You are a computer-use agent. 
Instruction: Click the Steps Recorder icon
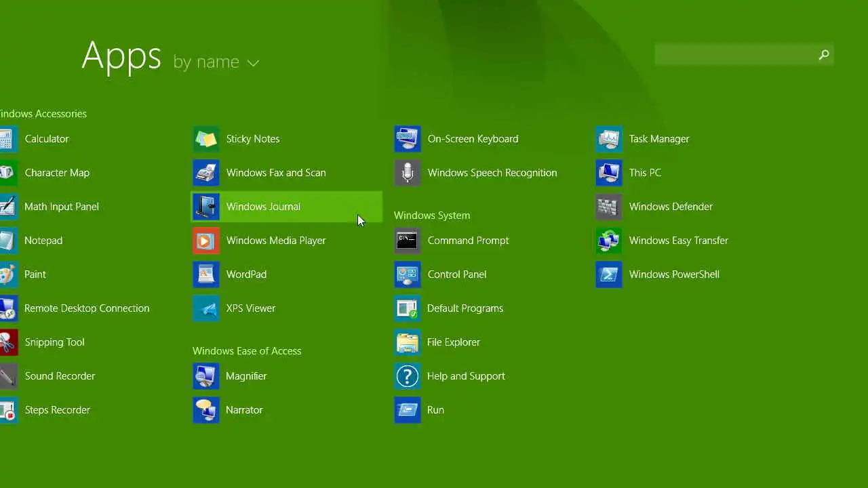pos(7,410)
